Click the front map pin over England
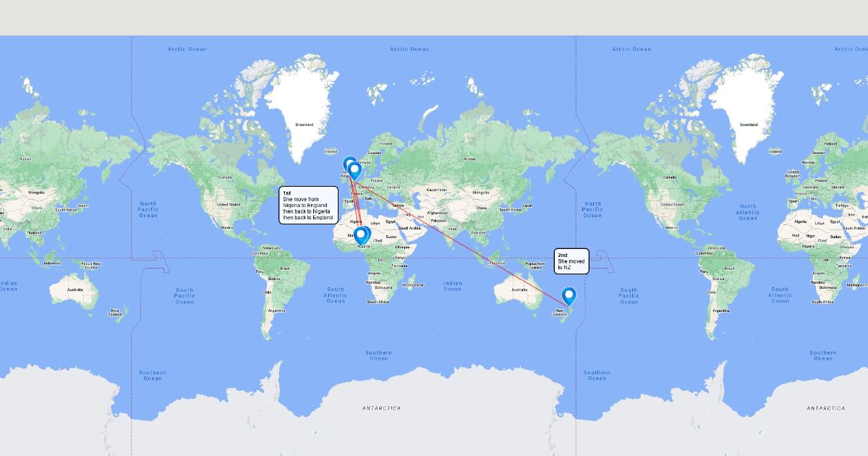This screenshot has height=456, width=868. pyautogui.click(x=355, y=171)
